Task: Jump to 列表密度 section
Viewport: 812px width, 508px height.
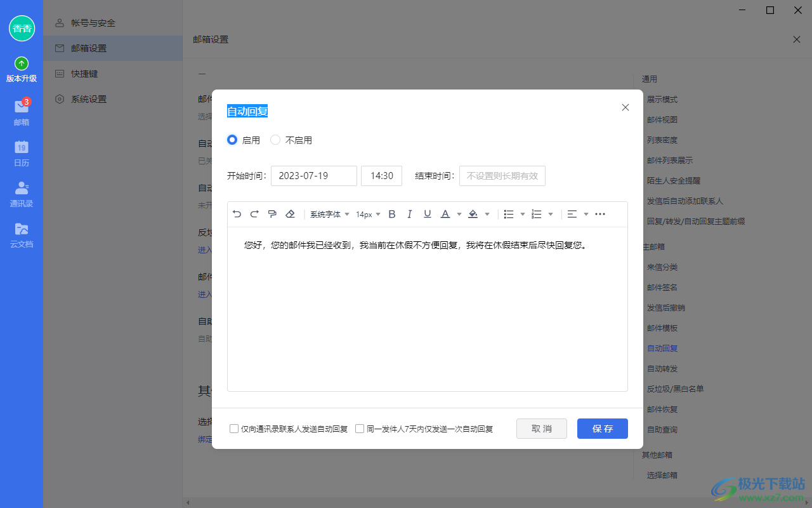Action: [662, 140]
